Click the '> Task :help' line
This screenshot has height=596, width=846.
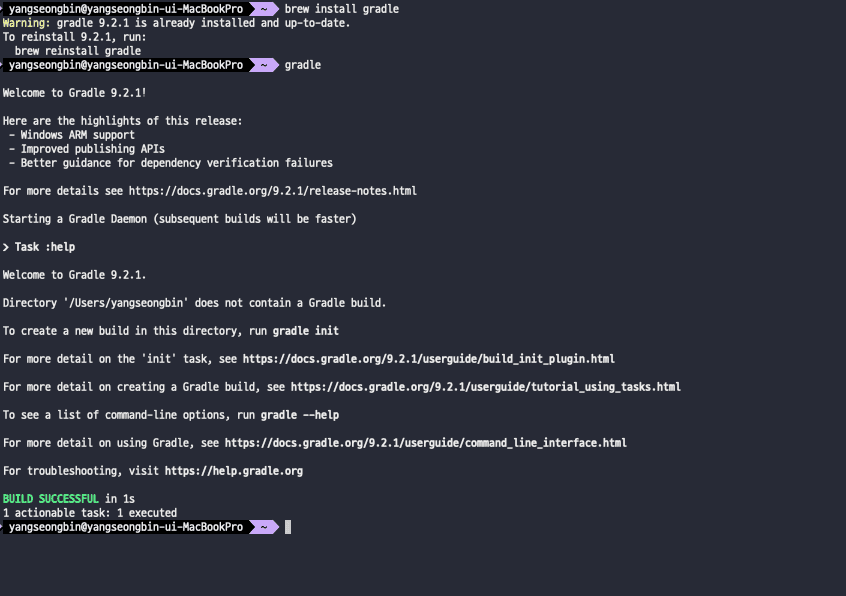(39, 247)
